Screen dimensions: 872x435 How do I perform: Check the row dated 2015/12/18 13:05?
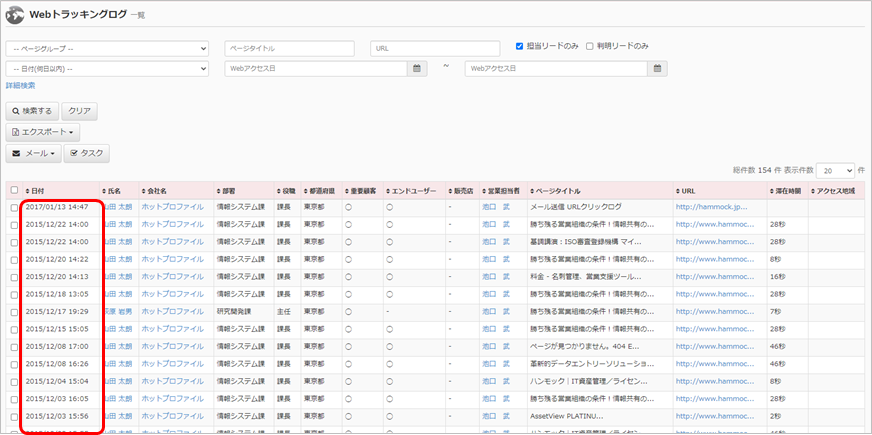pyautogui.click(x=14, y=294)
